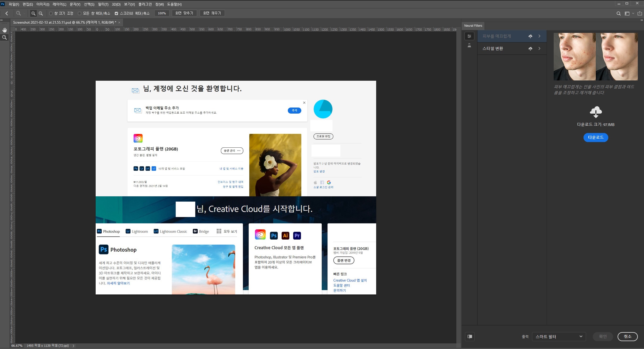Disable the 스크러비 확대/축소 checkbox

(116, 13)
